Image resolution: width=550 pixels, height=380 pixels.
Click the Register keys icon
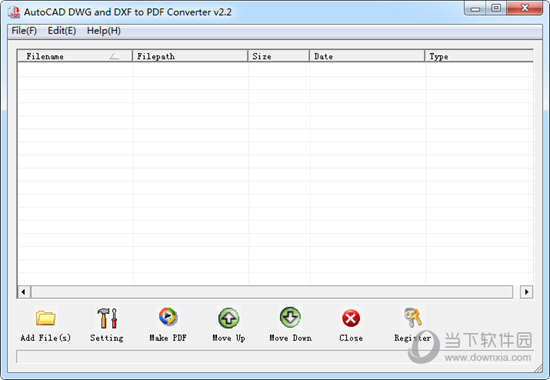coord(413,317)
